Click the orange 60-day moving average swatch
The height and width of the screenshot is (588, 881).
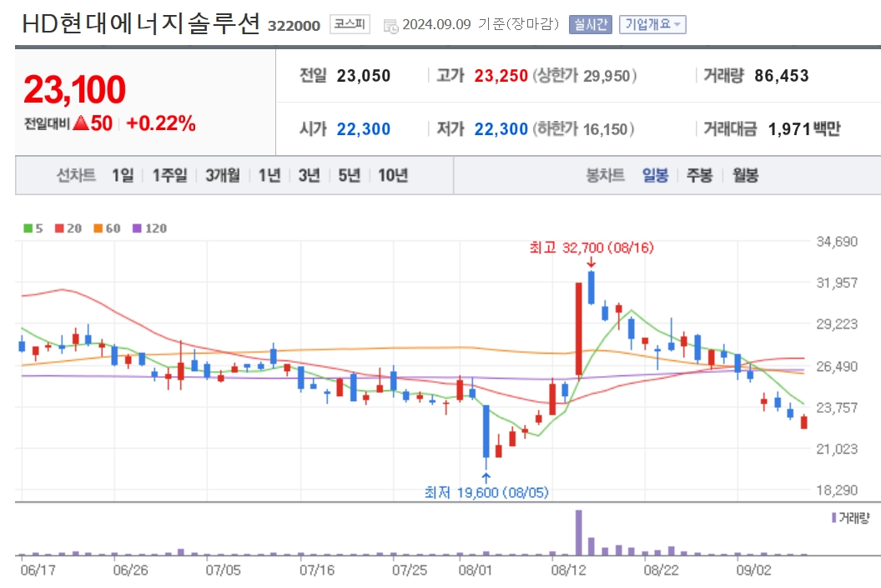tap(98, 228)
